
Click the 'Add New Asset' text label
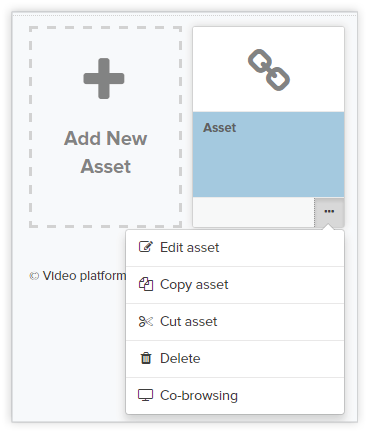coord(105,152)
